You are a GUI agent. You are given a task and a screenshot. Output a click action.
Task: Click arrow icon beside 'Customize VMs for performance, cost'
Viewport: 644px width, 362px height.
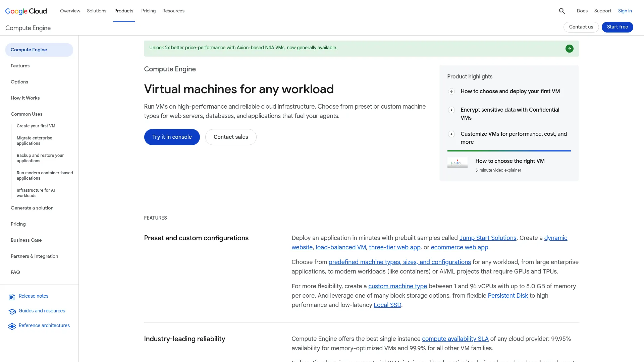coord(451,134)
